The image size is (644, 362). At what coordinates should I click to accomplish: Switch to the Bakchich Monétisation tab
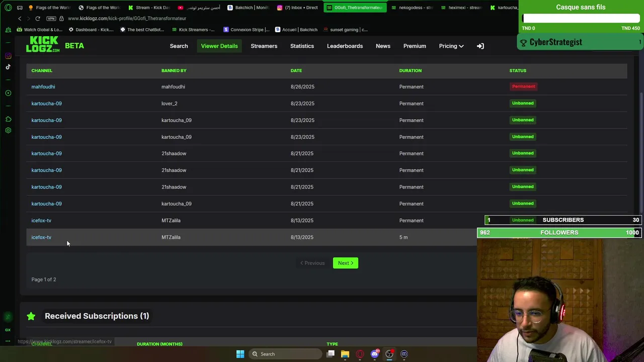click(x=249, y=8)
